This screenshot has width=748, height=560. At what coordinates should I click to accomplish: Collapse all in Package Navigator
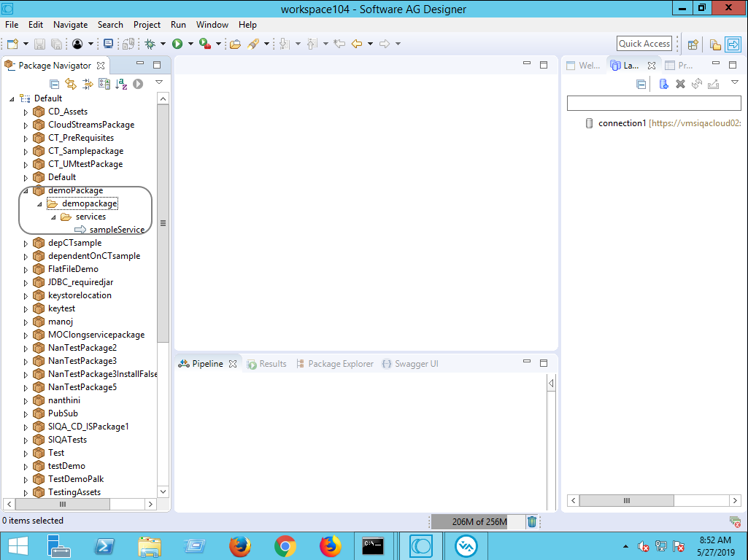point(55,85)
